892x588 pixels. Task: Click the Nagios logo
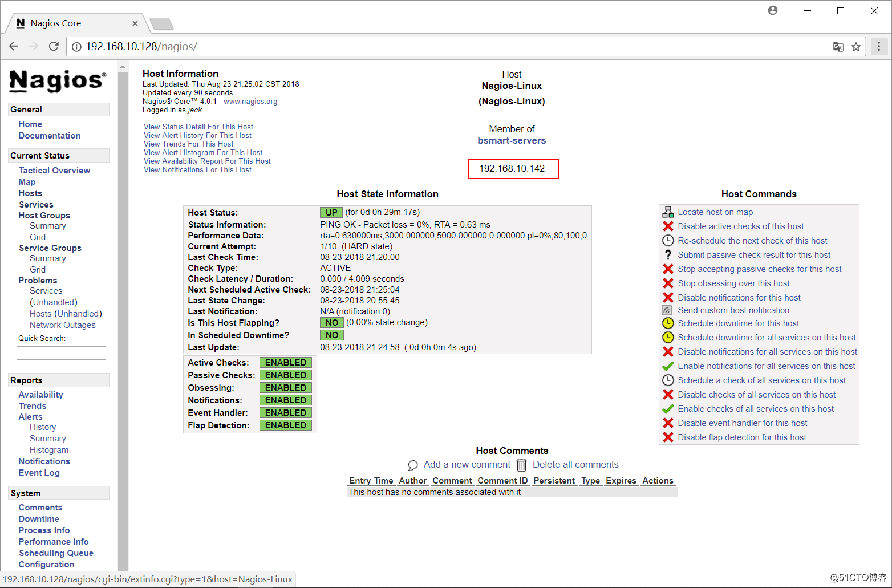tap(58, 81)
